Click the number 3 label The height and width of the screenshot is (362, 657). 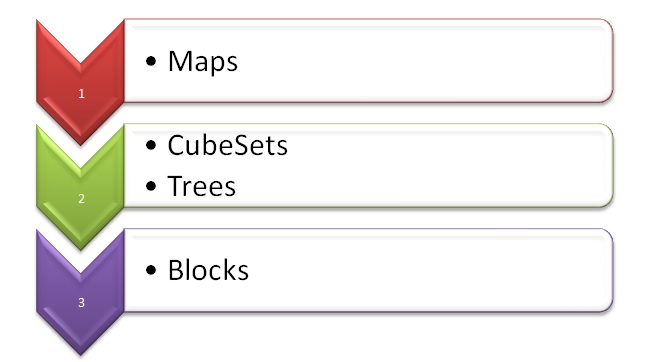(81, 303)
